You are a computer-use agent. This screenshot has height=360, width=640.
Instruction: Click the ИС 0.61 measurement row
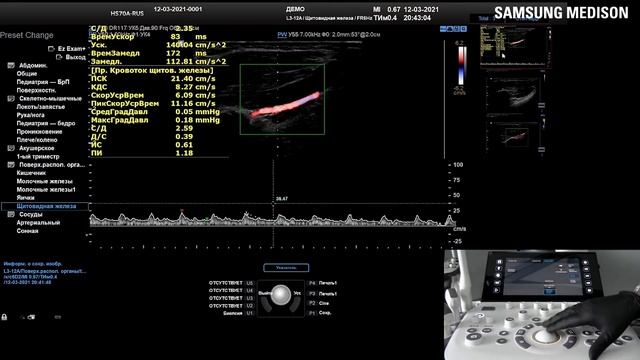tap(142, 145)
